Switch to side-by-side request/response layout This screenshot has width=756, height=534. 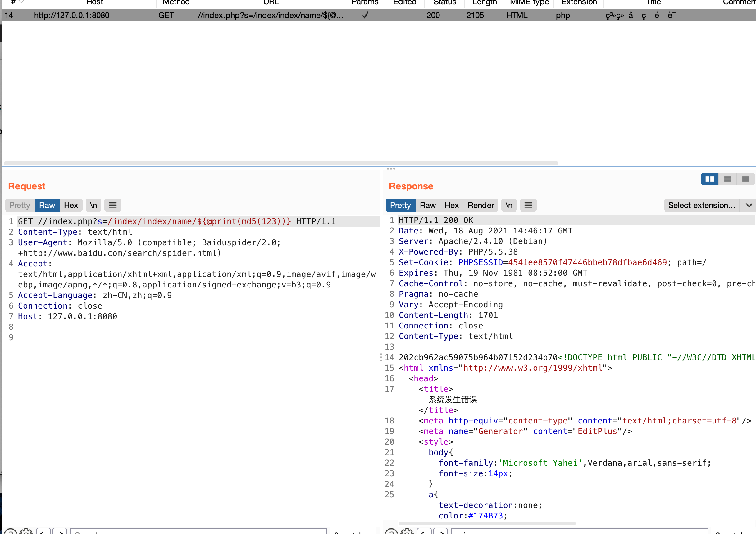click(709, 179)
